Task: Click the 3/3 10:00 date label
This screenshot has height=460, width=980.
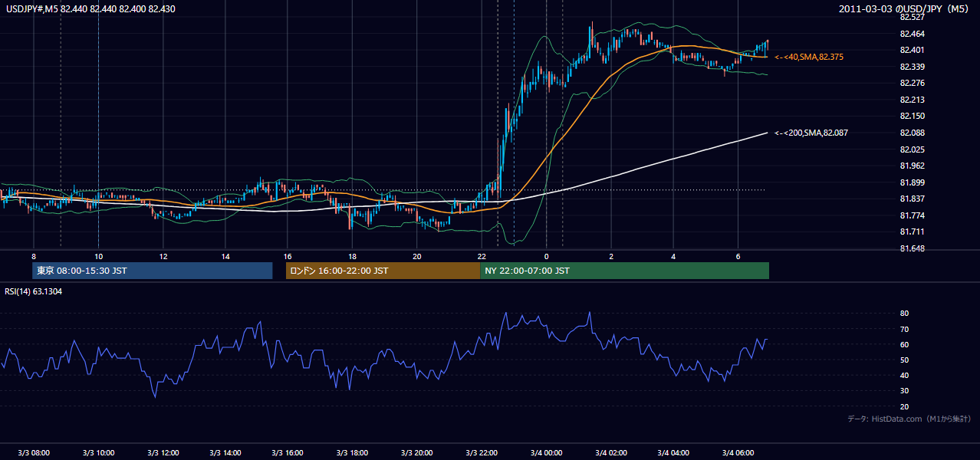Action: (x=98, y=453)
